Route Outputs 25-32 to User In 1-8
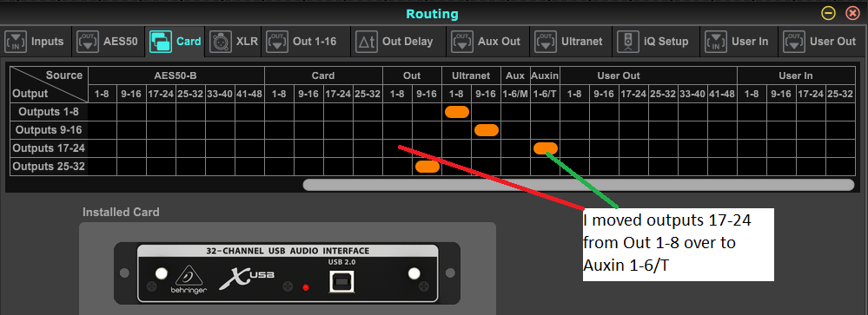This screenshot has width=868, height=315. point(752,167)
